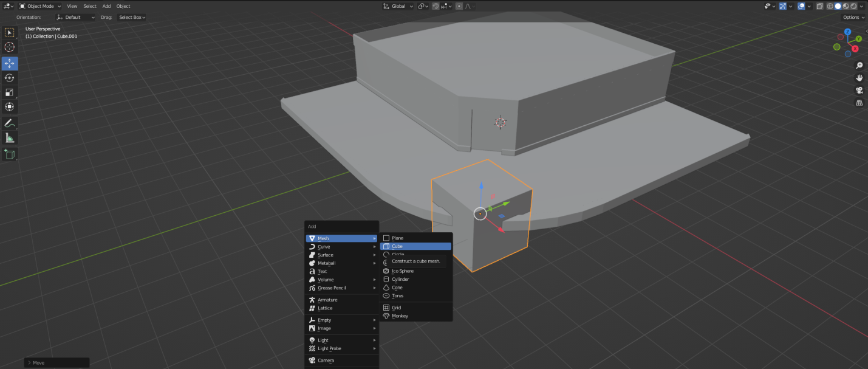Open Global transform orientation dropdown
The height and width of the screenshot is (369, 868).
[398, 6]
